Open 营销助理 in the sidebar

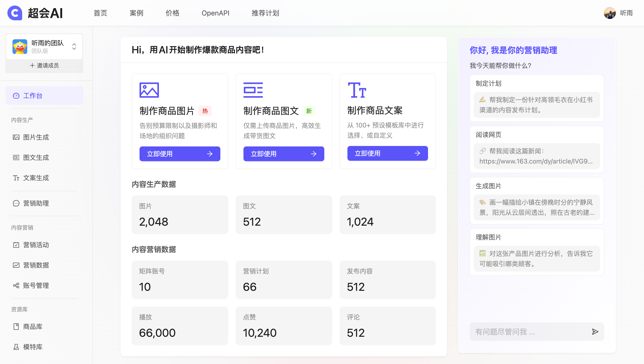44,203
